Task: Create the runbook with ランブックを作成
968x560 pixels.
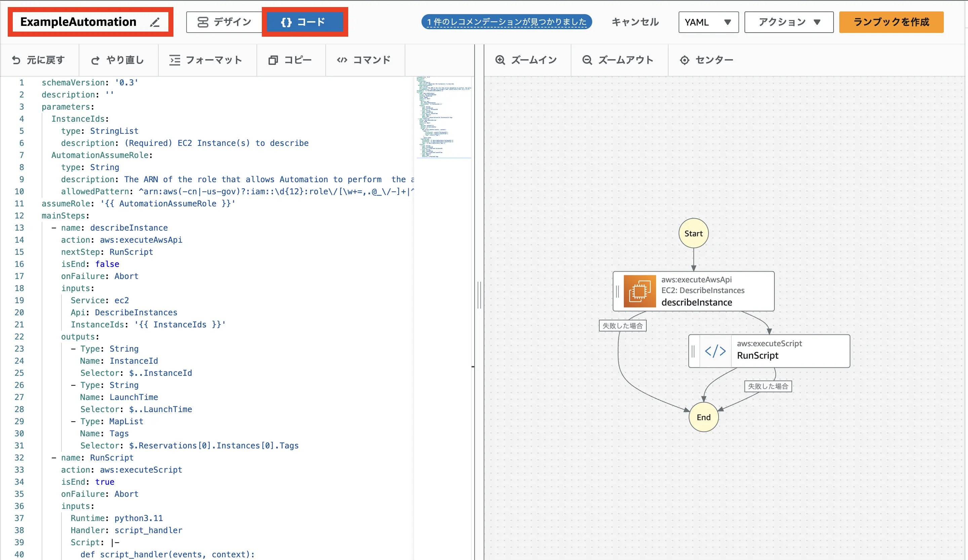Action: [x=891, y=22]
